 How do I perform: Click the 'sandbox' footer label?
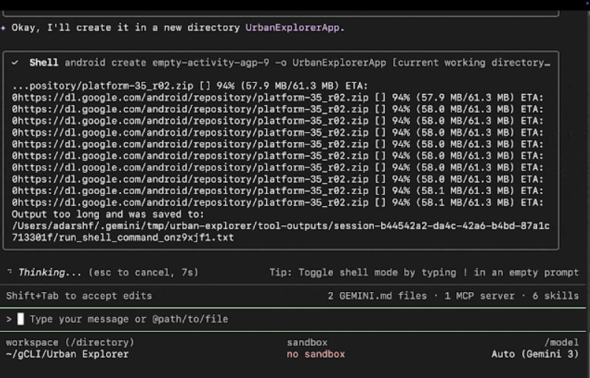(x=307, y=343)
